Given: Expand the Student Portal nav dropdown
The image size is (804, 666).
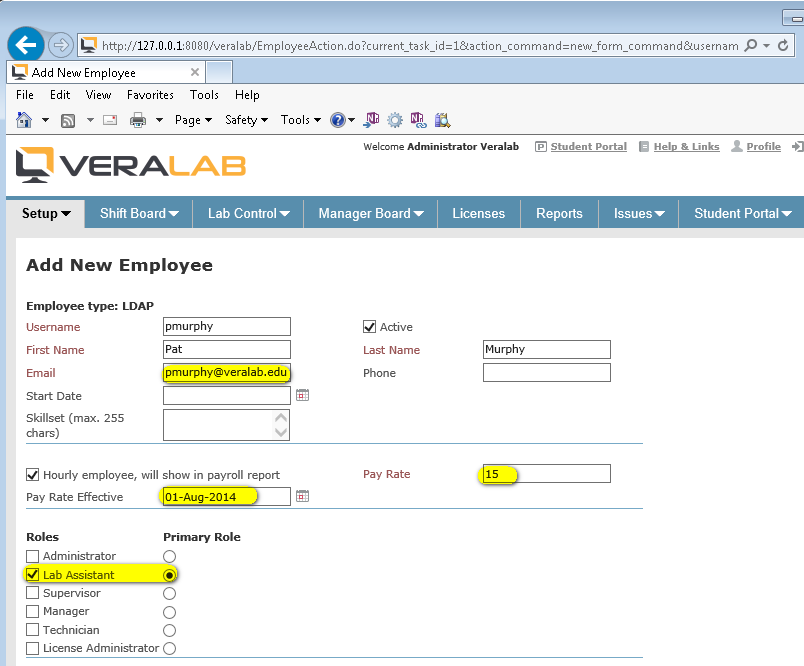Looking at the screenshot, I should (x=742, y=213).
